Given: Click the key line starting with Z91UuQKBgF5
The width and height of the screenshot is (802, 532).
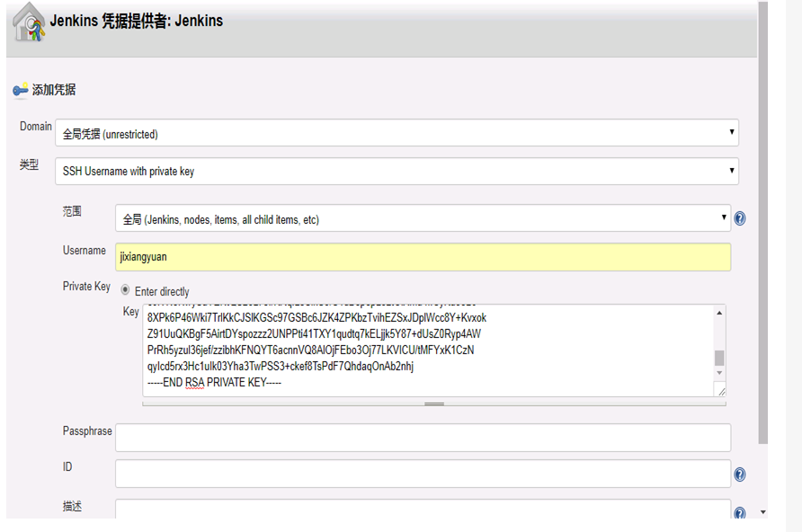Looking at the screenshot, I should (314, 334).
